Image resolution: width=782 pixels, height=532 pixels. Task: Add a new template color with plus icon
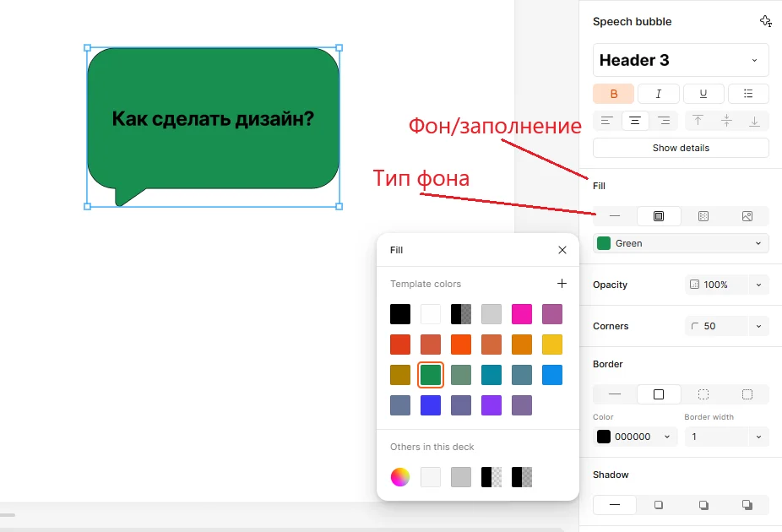pos(562,284)
